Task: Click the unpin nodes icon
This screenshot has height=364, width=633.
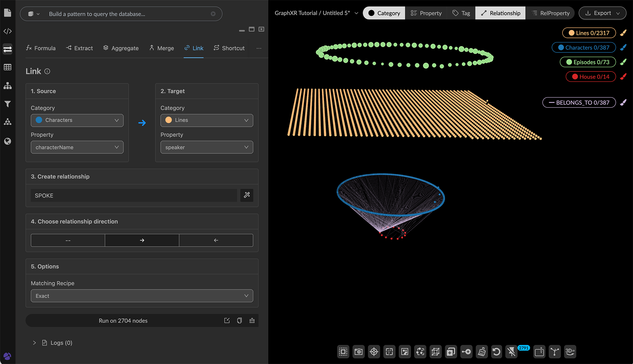Action: (511, 352)
